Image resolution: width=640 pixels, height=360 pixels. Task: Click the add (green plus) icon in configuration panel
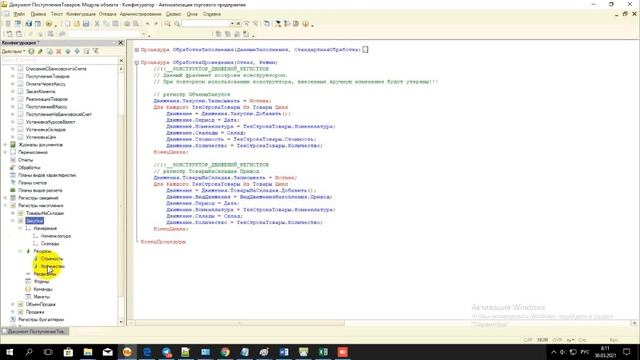tap(31, 51)
